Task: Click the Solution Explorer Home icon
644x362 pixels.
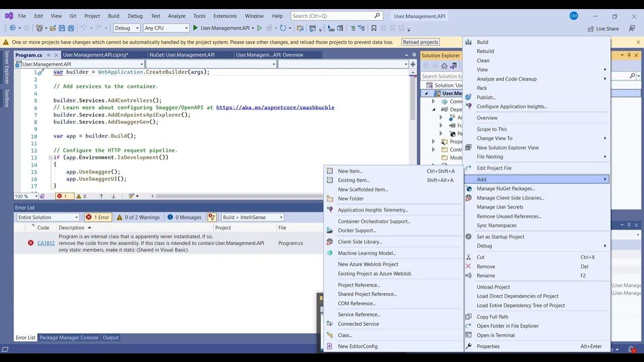Action: [444, 65]
